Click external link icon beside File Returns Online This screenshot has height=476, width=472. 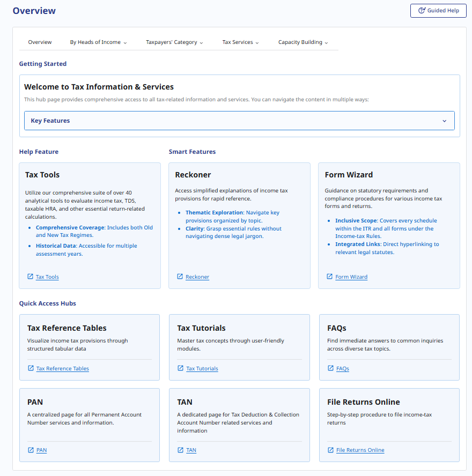pos(330,450)
